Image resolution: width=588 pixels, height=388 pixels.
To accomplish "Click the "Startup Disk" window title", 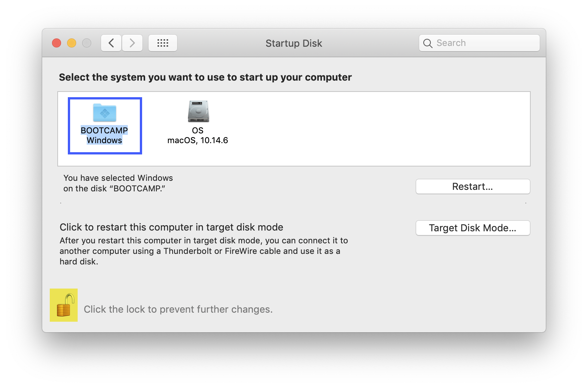I will 294,43.
